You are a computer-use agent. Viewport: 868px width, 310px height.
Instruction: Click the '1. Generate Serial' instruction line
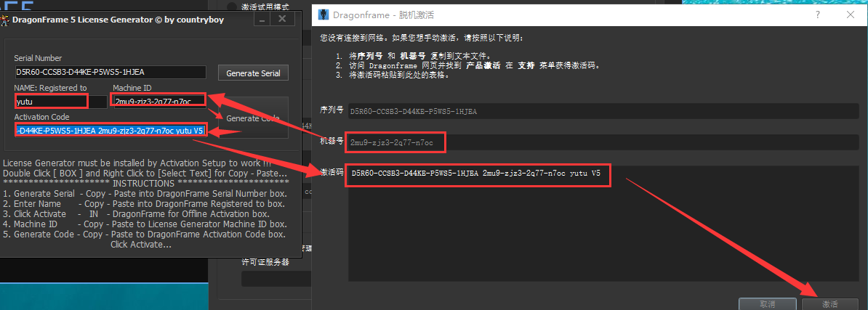[145, 193]
